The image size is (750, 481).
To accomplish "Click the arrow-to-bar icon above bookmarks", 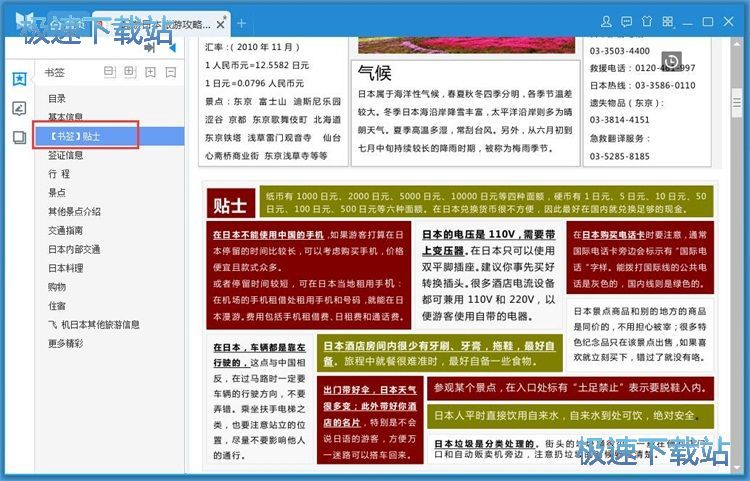I will (150, 48).
